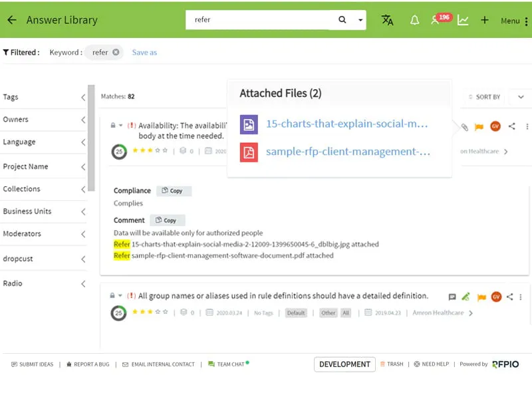Image resolution: width=532 pixels, height=399 pixels.
Task: Click the Save as filter link
Action: coord(144,52)
